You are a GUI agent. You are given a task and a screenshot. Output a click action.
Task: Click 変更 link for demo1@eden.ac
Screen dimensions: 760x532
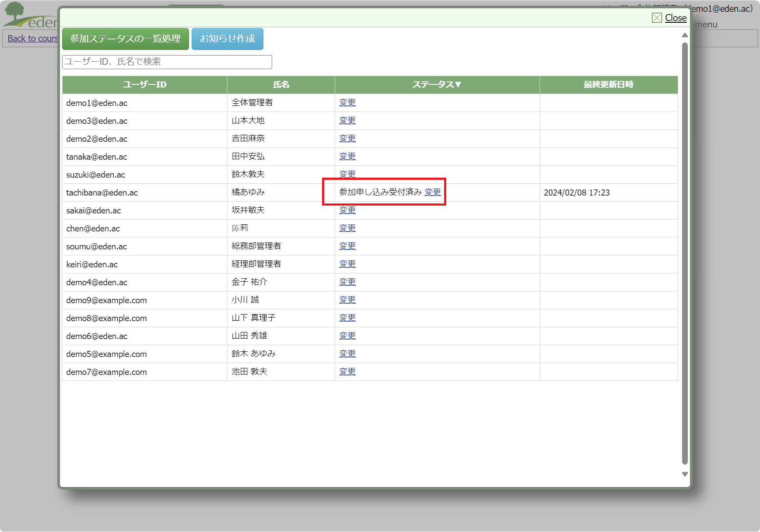347,102
